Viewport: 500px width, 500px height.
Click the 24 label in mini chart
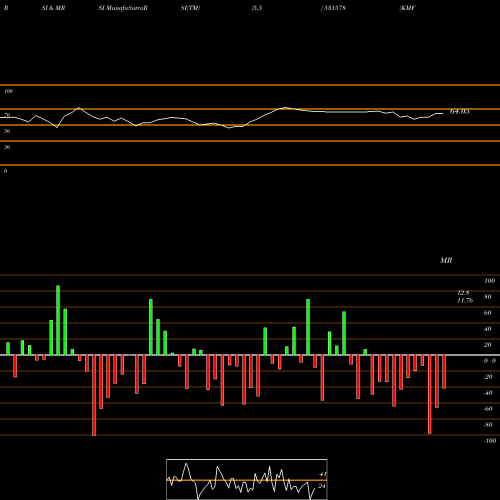[322, 486]
